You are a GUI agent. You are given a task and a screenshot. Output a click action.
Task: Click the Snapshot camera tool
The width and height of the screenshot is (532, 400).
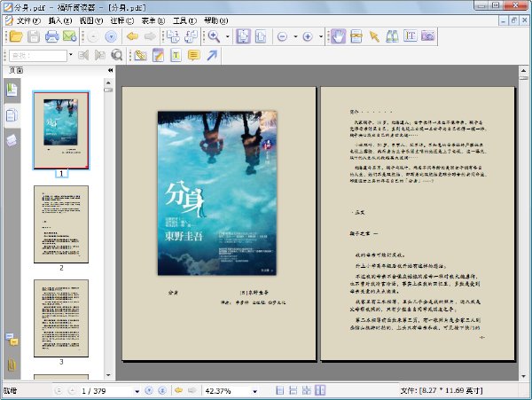click(x=428, y=36)
